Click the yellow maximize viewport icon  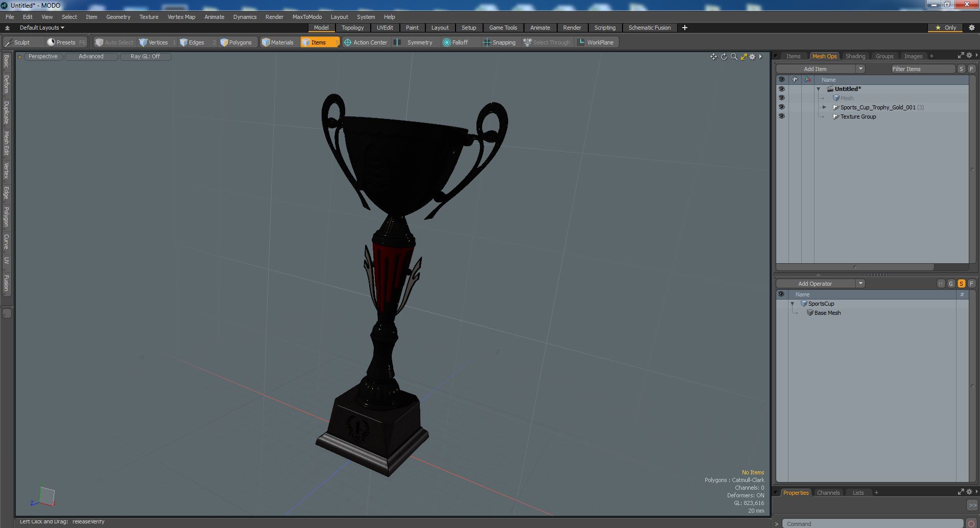tap(744, 57)
